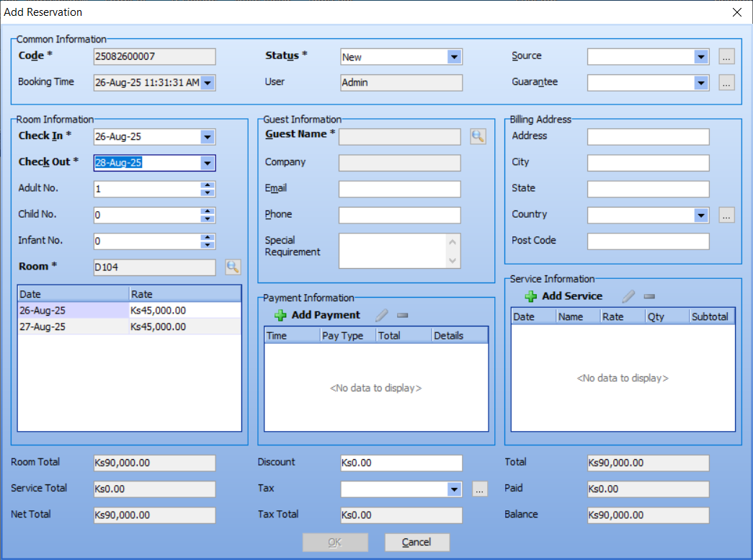The image size is (753, 560).
Task: Expand the Check In date picker
Action: (208, 137)
